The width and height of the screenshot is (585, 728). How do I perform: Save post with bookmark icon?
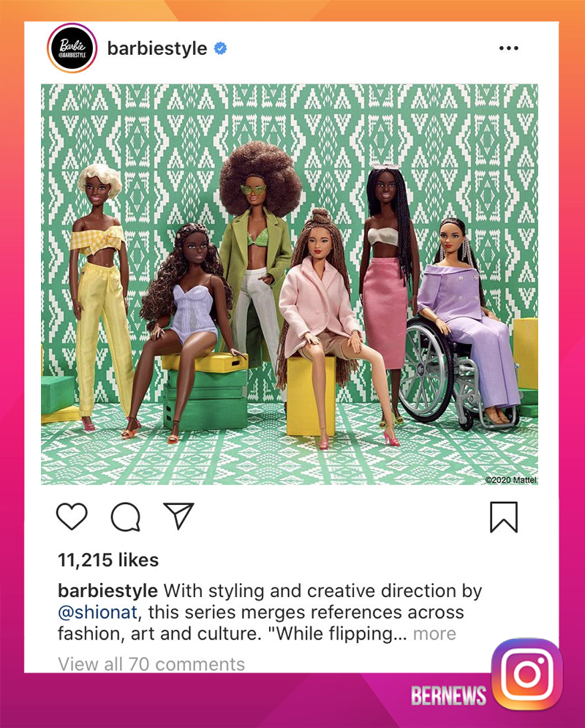[504, 517]
